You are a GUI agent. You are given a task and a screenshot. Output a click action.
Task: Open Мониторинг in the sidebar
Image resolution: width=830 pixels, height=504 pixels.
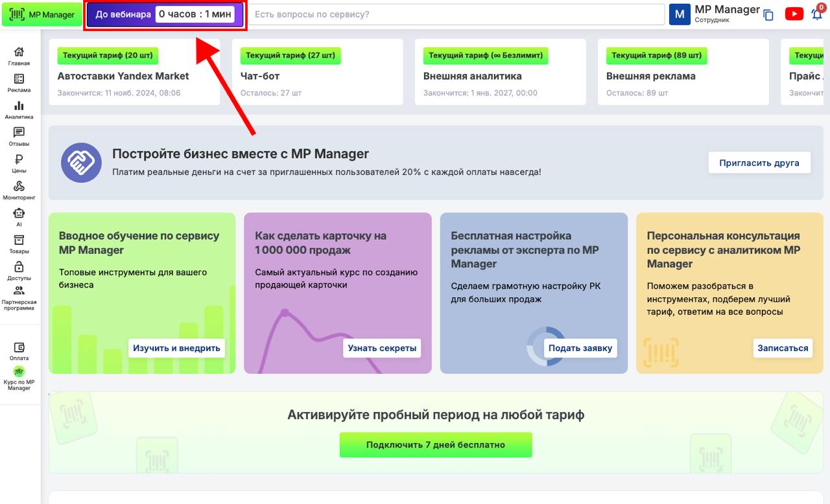[x=19, y=187]
